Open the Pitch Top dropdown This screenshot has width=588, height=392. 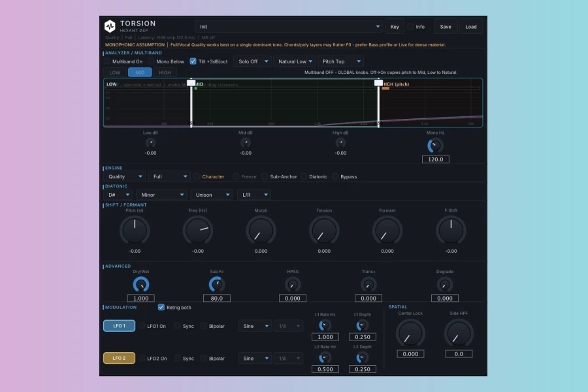tap(341, 61)
